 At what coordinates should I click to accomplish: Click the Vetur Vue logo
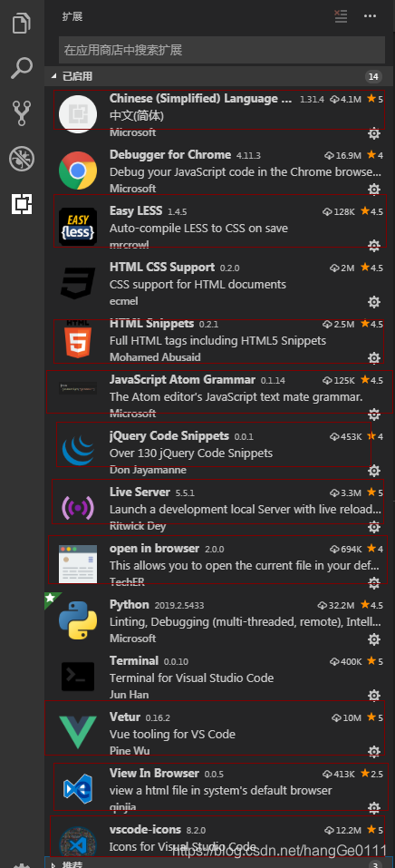[78, 733]
